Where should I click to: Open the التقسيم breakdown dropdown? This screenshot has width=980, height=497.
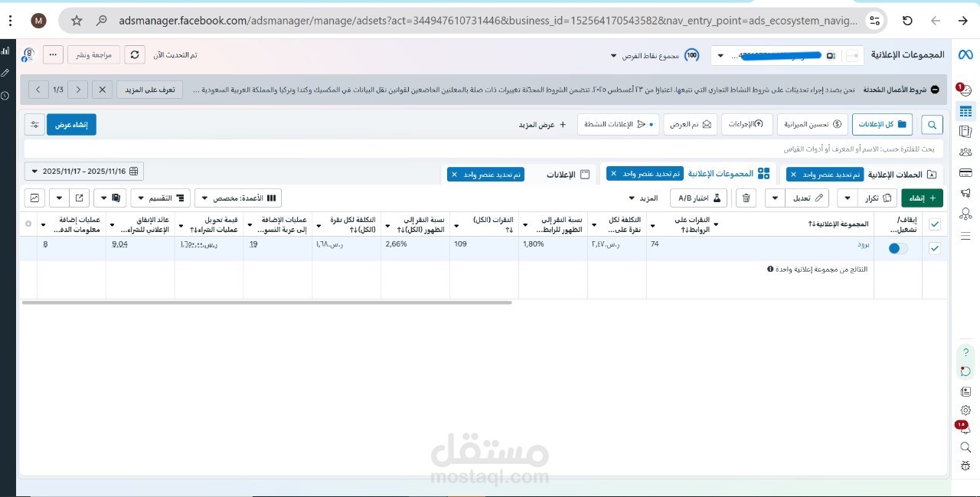click(160, 198)
